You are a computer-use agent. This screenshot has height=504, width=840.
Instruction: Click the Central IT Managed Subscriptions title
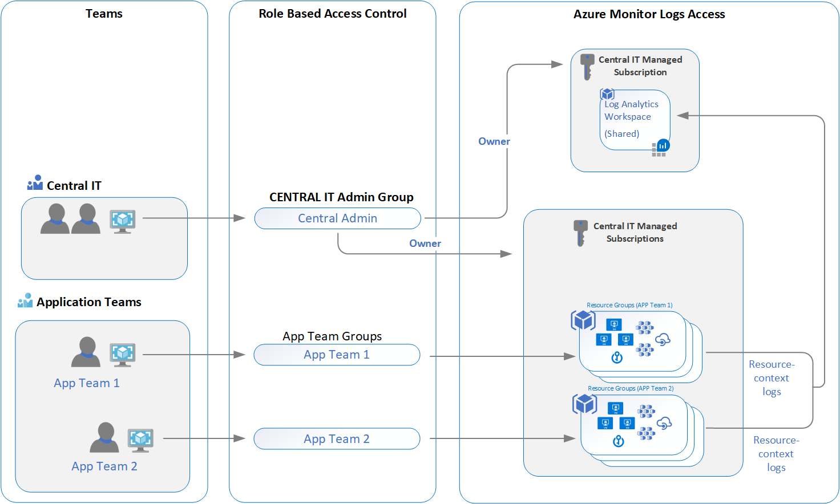point(635,233)
